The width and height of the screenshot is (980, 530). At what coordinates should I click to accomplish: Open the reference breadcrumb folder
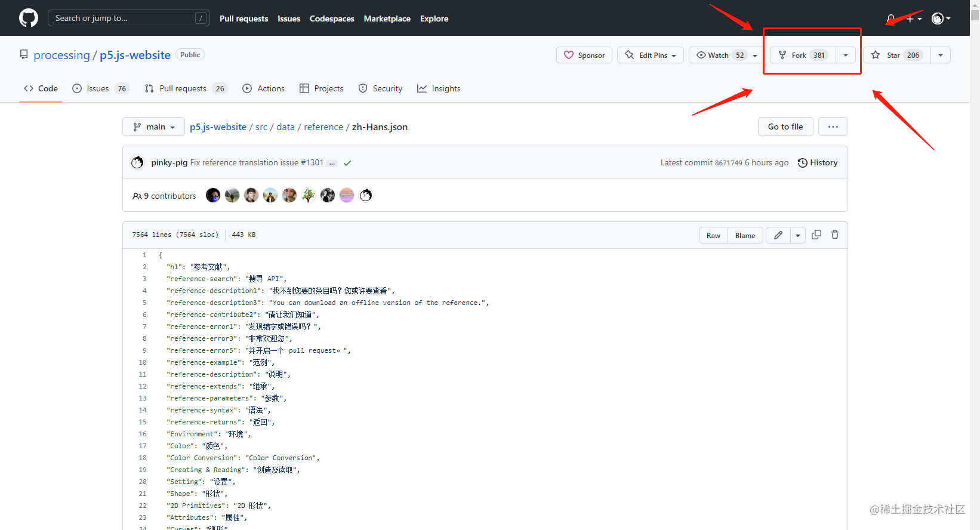click(x=323, y=127)
